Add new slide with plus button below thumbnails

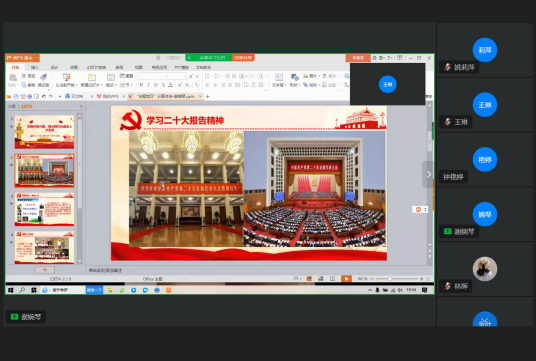coord(45,270)
